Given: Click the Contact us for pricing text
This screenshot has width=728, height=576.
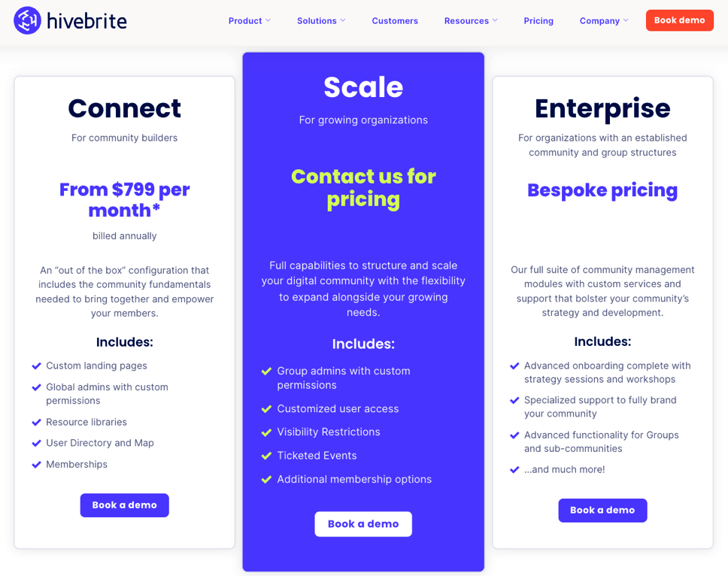Looking at the screenshot, I should click(x=363, y=188).
